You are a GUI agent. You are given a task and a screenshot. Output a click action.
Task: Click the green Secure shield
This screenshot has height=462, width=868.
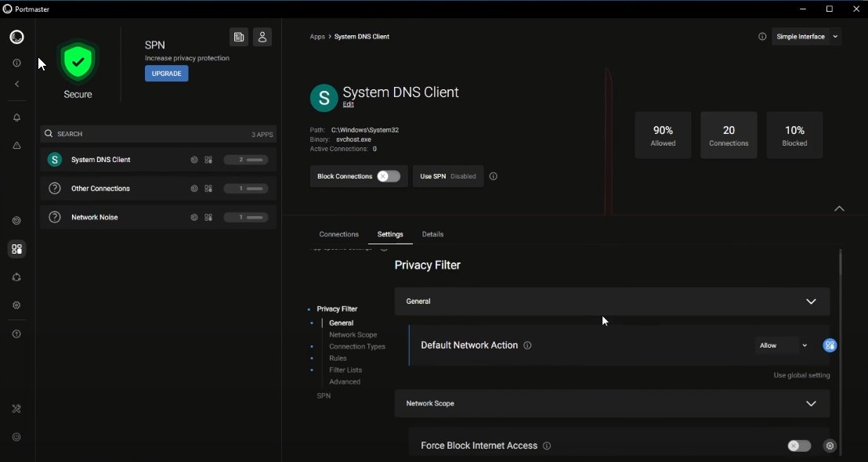tap(78, 62)
